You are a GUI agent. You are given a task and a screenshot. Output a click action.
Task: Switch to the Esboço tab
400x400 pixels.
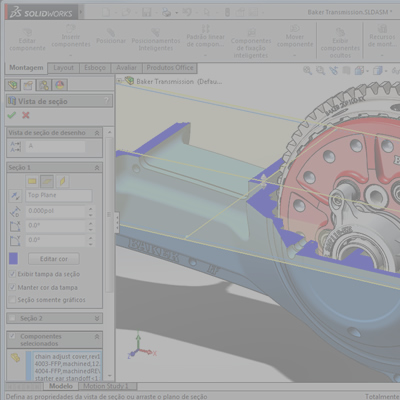click(x=95, y=68)
